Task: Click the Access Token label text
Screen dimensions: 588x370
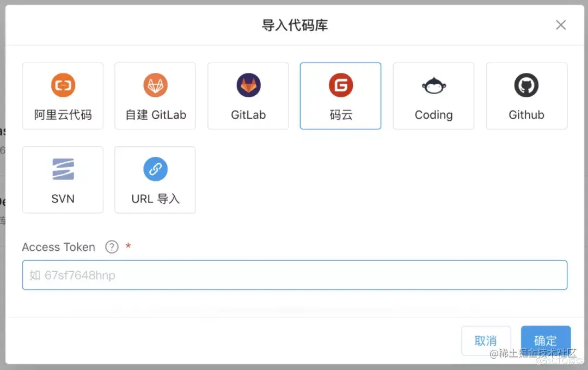Action: pos(58,247)
